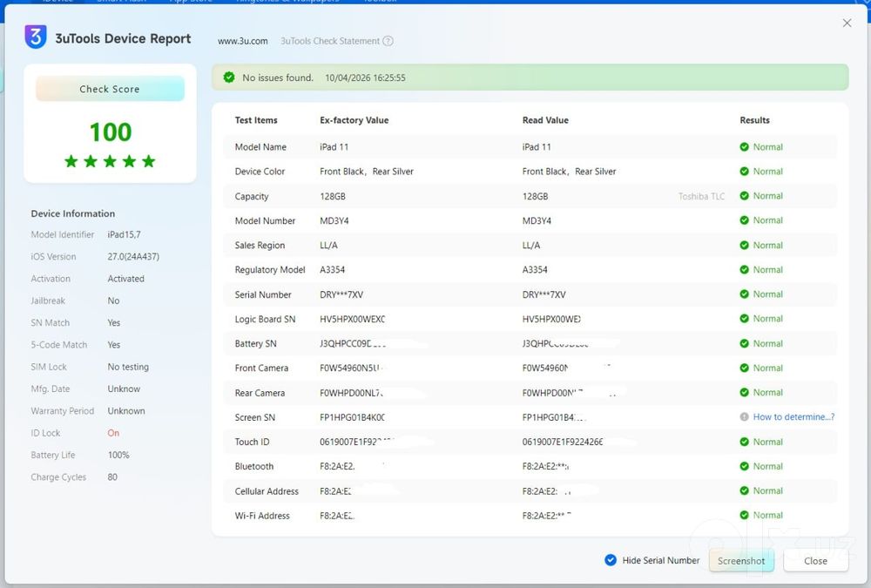Click the green check icon beside No issues found
Screen dimensions: 871x588
(x=229, y=78)
